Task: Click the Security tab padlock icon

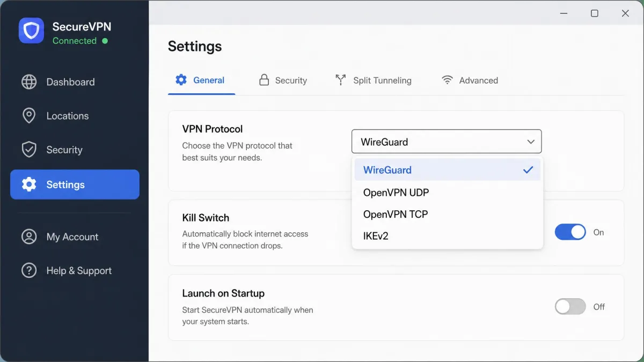Action: pyautogui.click(x=264, y=80)
